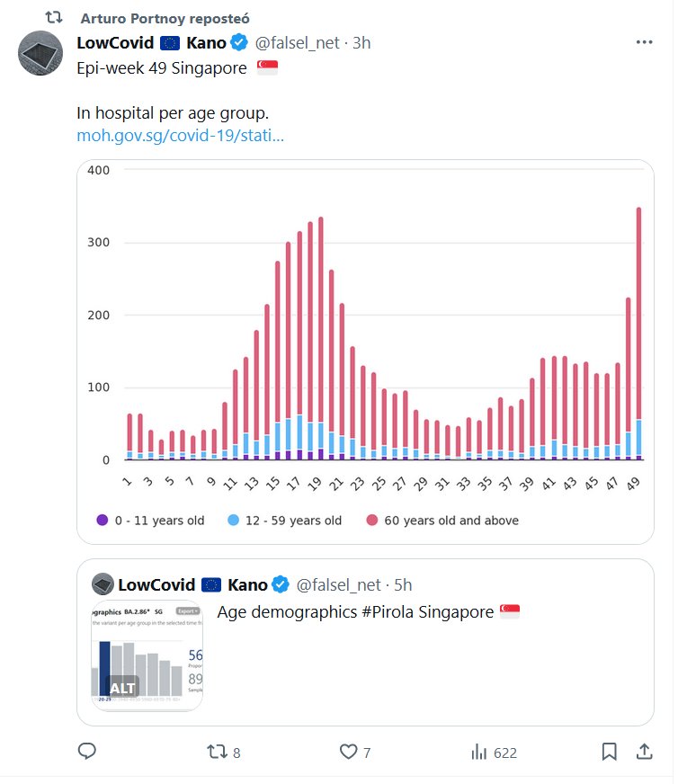Screen dimensions: 678x784
Task: Click the blue verified badge beside Kano
Action: point(240,42)
